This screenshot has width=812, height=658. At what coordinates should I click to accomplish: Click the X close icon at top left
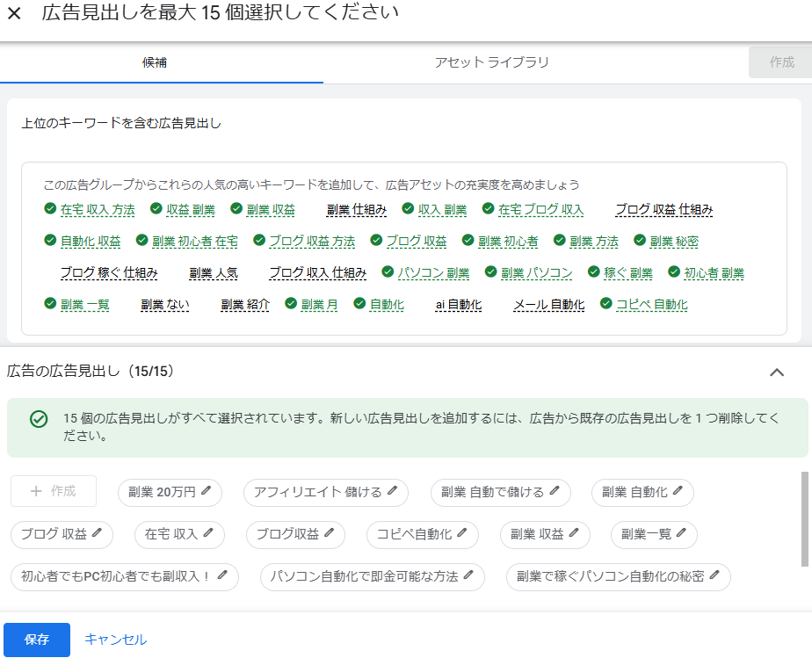(x=14, y=13)
